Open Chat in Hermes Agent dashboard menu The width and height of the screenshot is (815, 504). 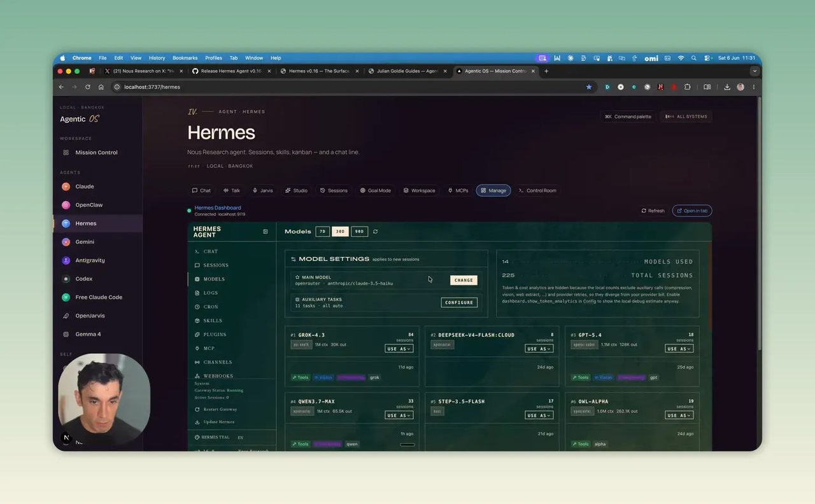[x=210, y=251]
